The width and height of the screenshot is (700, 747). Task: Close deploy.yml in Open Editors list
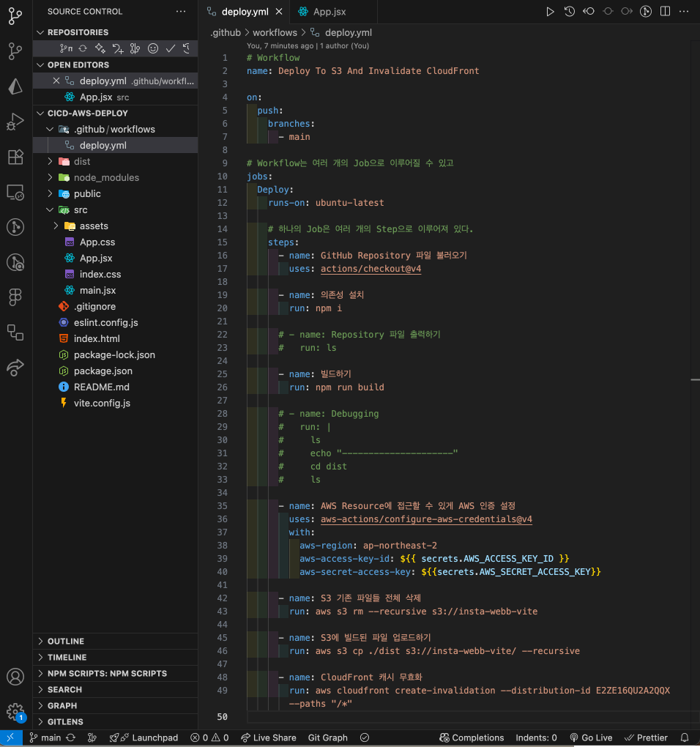tap(56, 81)
